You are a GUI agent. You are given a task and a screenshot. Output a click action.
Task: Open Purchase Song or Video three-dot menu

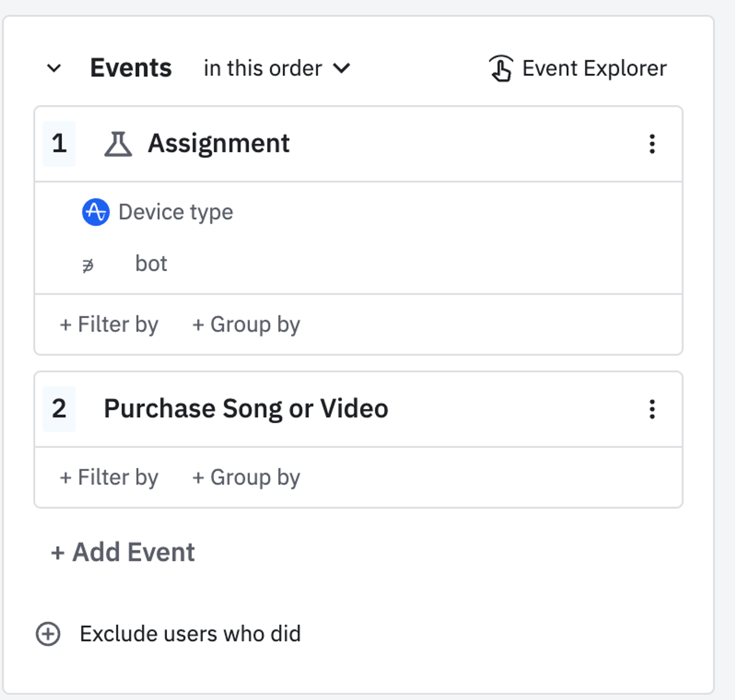(652, 409)
